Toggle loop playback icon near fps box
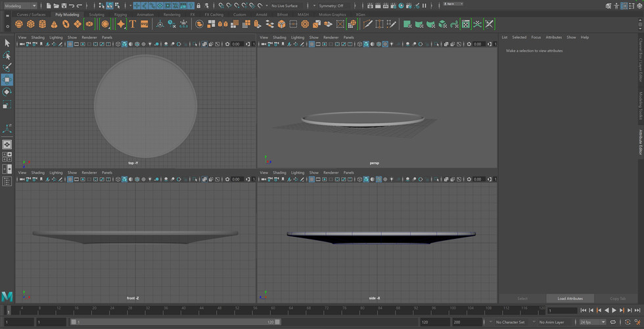Image resolution: width=644 pixels, height=329 pixels. click(613, 322)
